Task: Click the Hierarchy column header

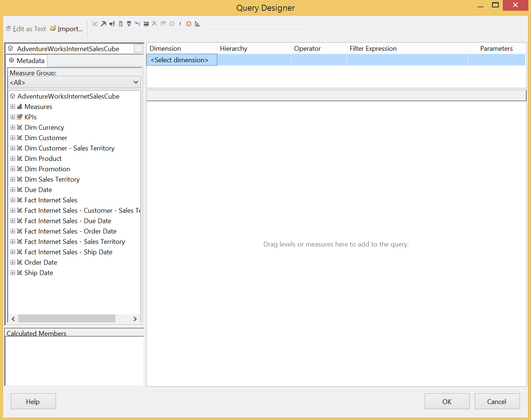Action: [254, 49]
